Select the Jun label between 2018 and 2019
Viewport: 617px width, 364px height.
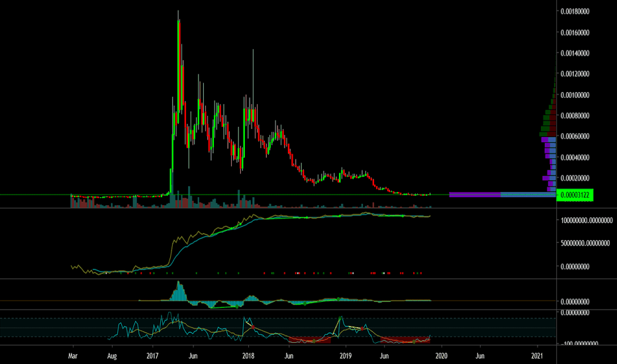click(289, 356)
